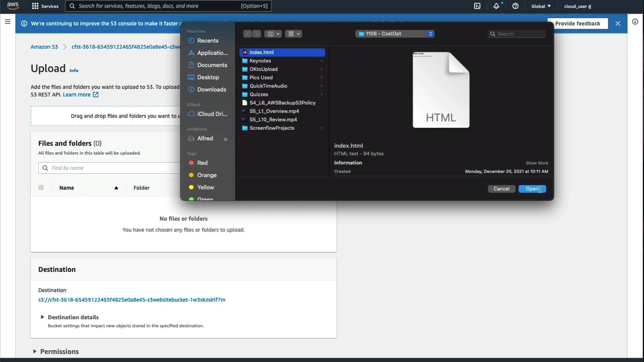Click the back arrow in the file dialog
Screen dimensions: 644x362
[x=248, y=34]
